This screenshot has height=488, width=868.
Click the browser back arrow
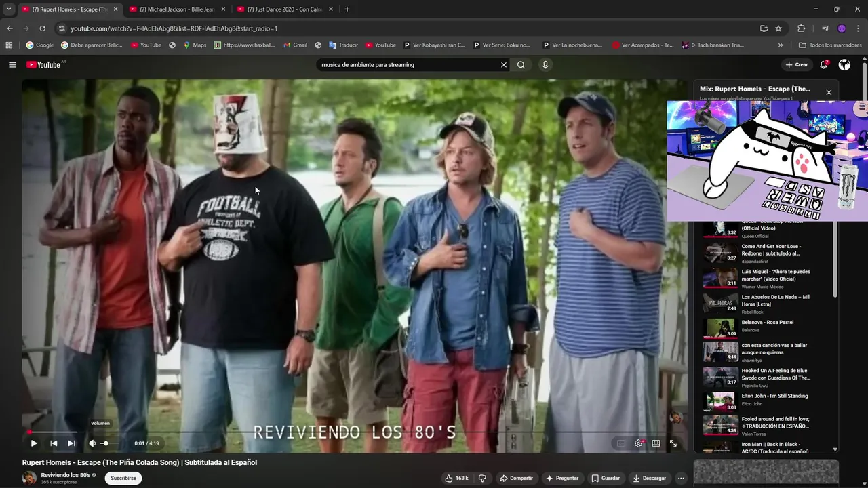click(9, 28)
